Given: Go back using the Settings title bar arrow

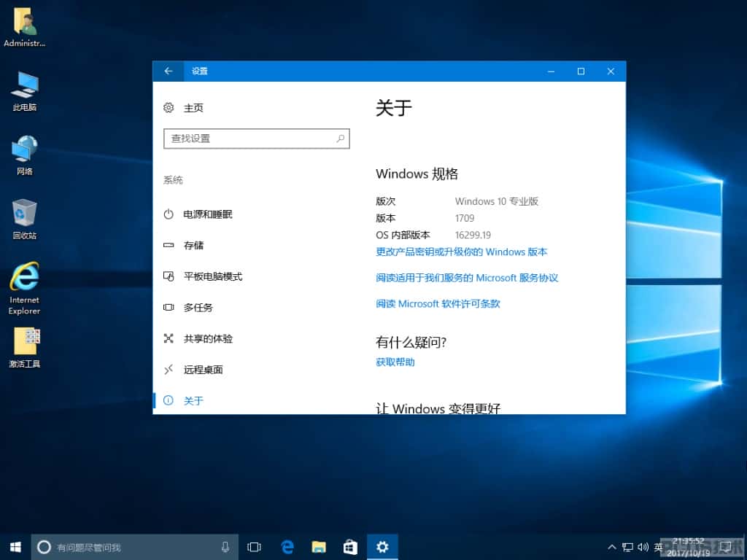Looking at the screenshot, I should (169, 71).
